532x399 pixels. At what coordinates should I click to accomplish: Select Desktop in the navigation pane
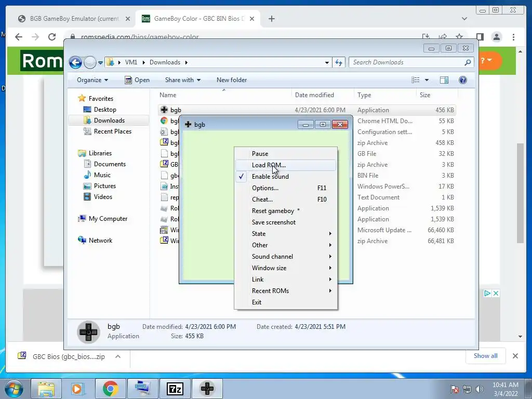[x=105, y=110]
